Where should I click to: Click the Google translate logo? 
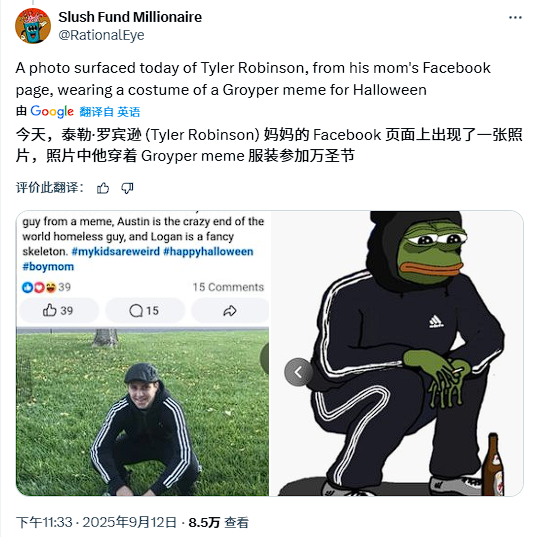point(52,111)
